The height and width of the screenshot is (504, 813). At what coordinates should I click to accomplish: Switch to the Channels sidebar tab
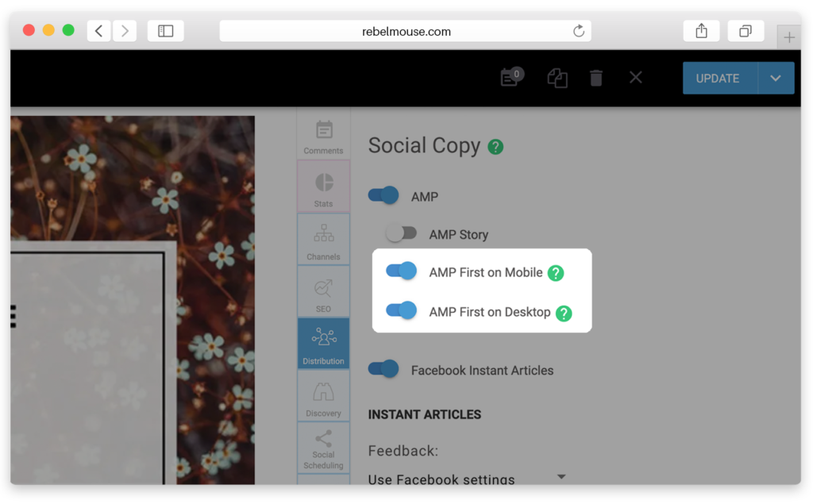coord(324,240)
